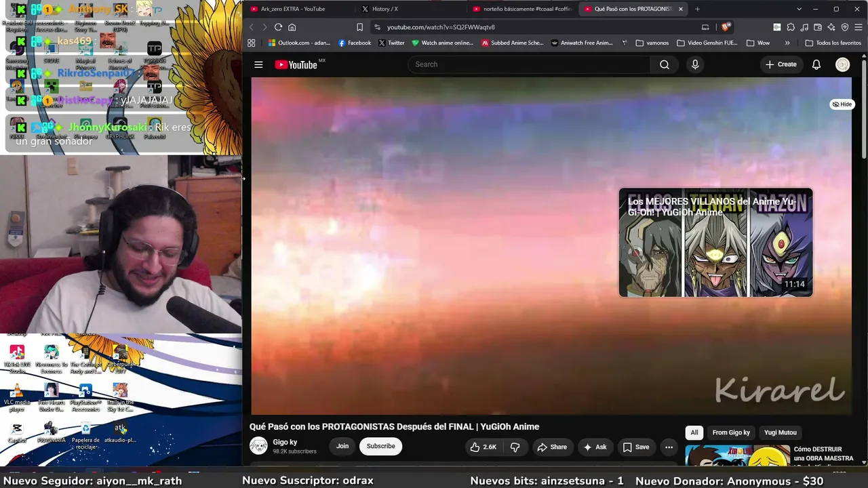The image size is (868, 488).
Task: Open the Aniwatch Free Anim... bookmark
Action: 582,43
